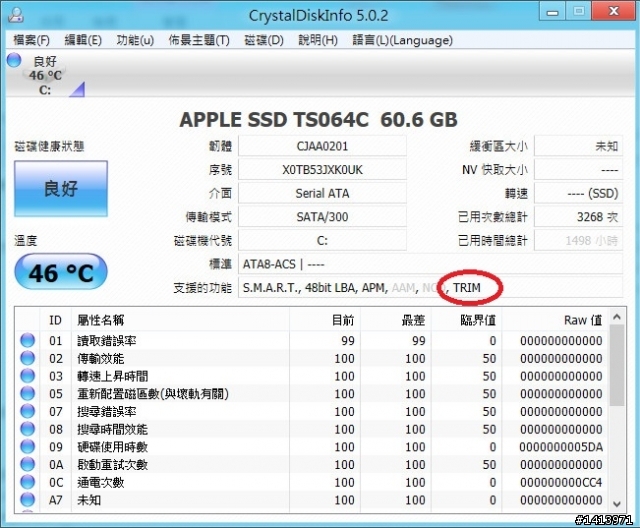Click status orb of row 0A 啟動重試次數
The width and height of the screenshot is (640, 528).
[x=27, y=464]
